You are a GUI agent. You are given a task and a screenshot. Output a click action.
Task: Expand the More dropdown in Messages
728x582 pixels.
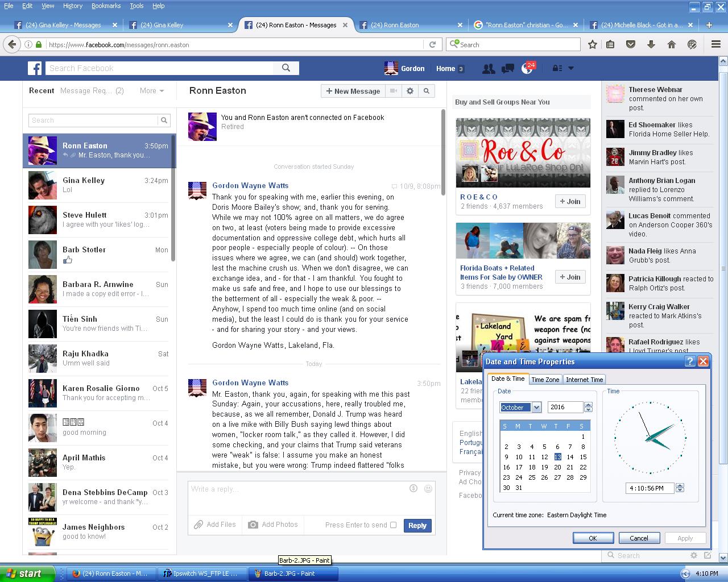pos(152,91)
